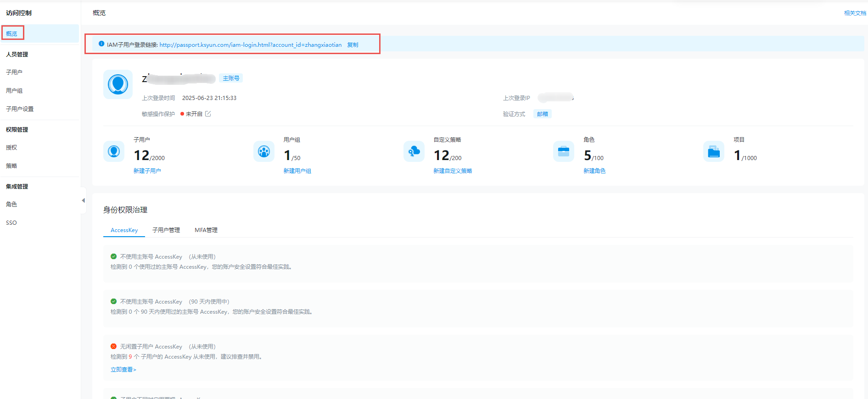Image resolution: width=868 pixels, height=399 pixels.
Task: Click the role (角色) briefcase icon
Action: click(x=564, y=151)
